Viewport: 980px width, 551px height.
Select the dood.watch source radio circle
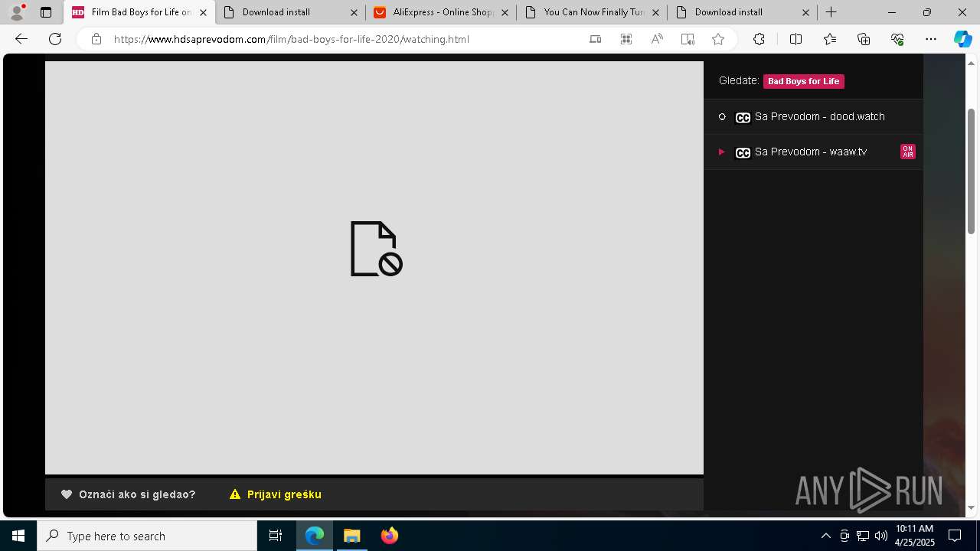722,117
